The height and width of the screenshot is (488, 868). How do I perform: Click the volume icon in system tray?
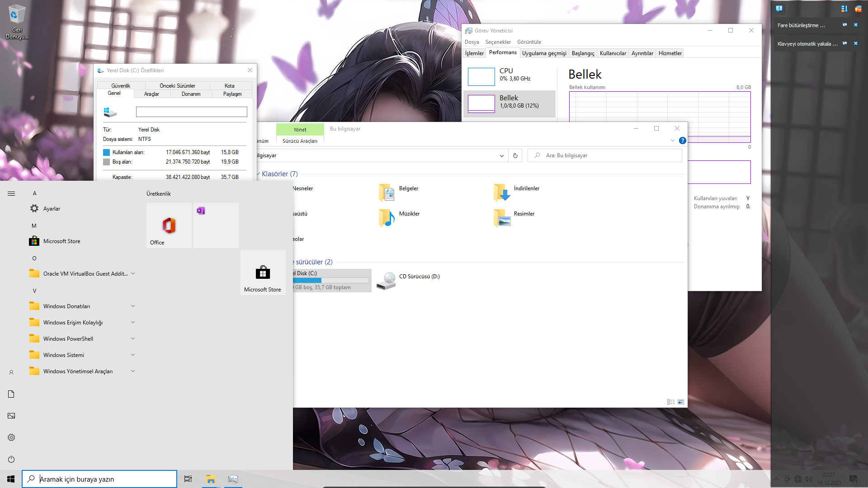pos(809,479)
